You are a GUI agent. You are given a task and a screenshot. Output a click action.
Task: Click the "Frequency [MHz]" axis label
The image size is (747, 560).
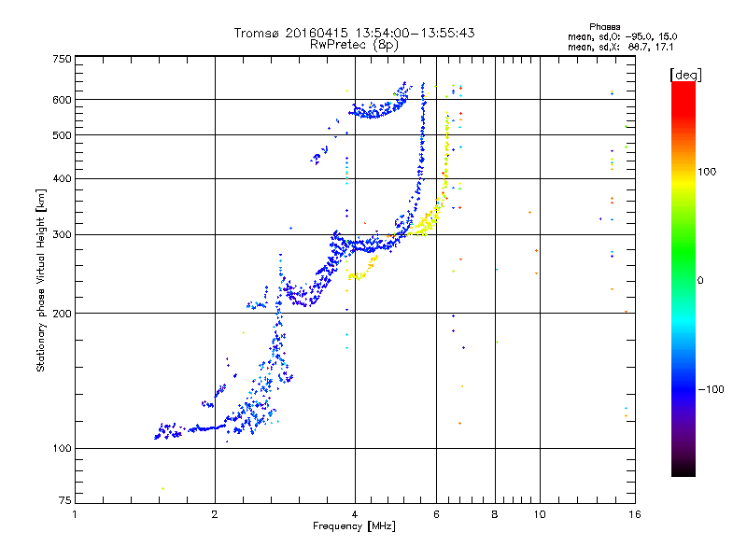pyautogui.click(x=354, y=525)
